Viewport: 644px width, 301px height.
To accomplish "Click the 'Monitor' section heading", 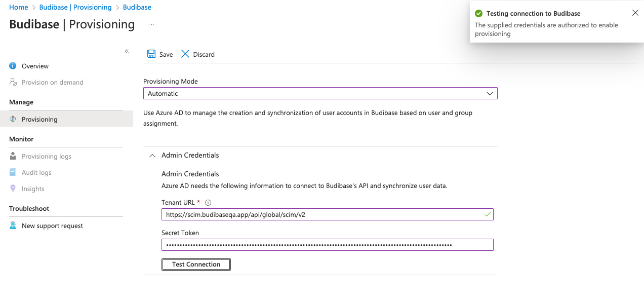I will (21, 139).
